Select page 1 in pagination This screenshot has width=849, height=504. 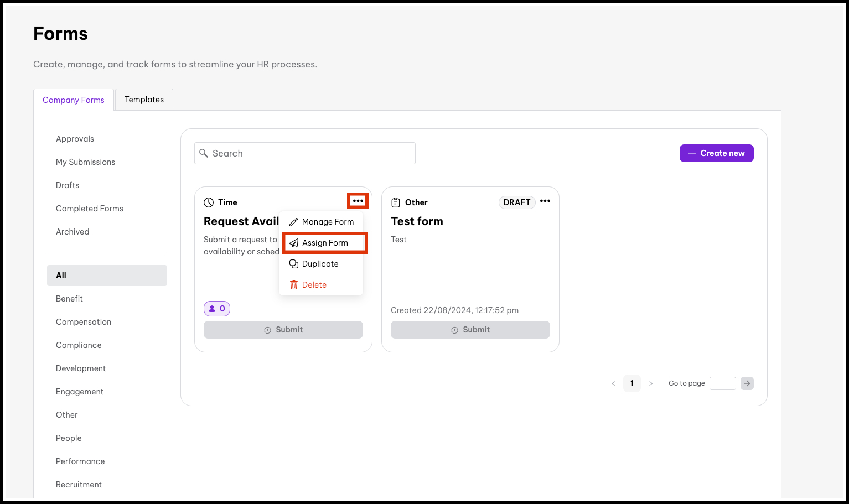coord(632,383)
